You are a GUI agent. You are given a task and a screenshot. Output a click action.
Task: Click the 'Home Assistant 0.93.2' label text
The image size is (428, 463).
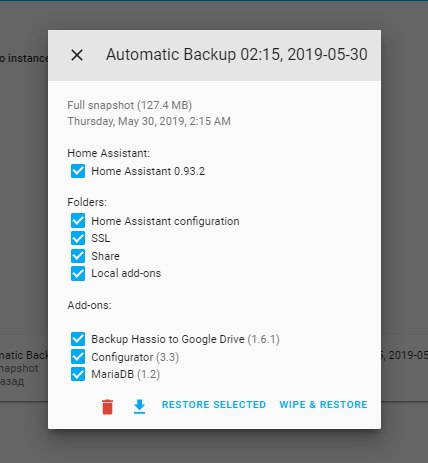click(x=148, y=171)
